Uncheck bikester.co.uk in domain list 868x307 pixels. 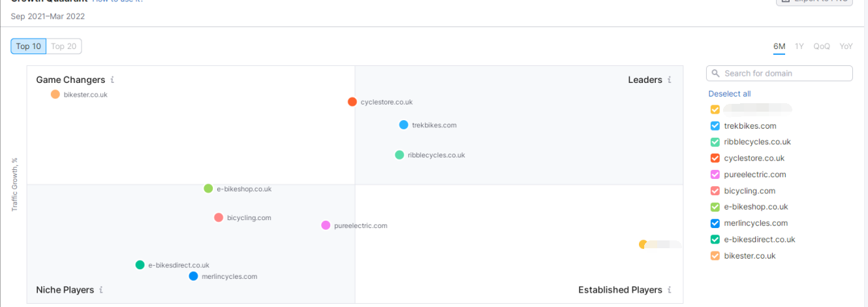(x=715, y=256)
